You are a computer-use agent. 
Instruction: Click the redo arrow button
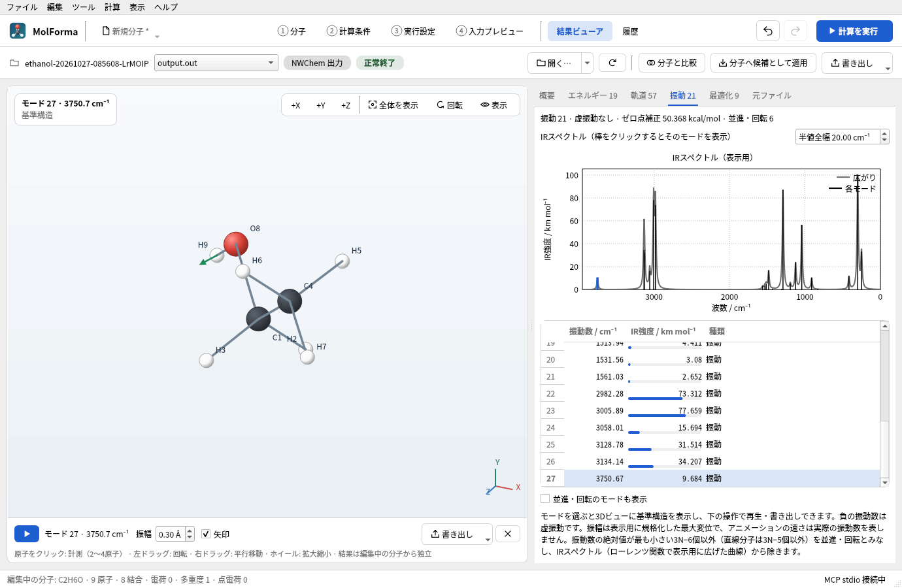click(795, 31)
